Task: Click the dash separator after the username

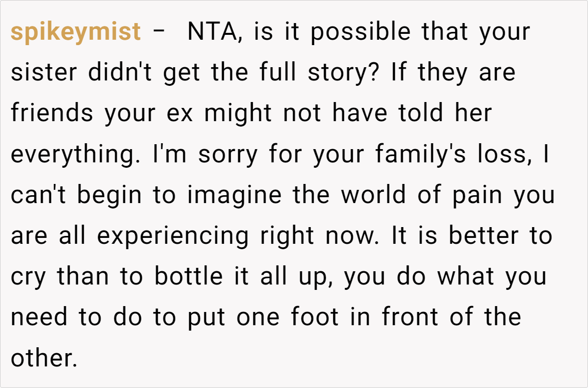Action: 159,32
